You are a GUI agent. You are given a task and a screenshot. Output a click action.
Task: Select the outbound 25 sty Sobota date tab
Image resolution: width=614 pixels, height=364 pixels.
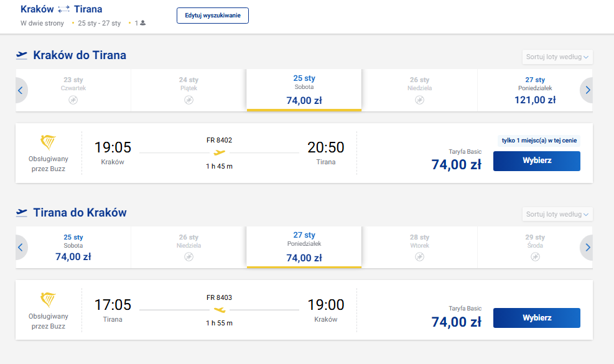coord(304,90)
